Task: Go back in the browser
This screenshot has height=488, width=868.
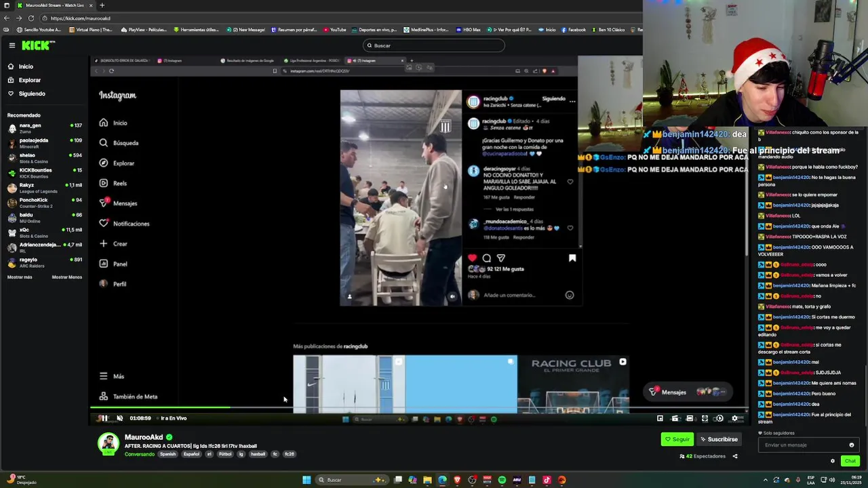Action: (x=7, y=18)
